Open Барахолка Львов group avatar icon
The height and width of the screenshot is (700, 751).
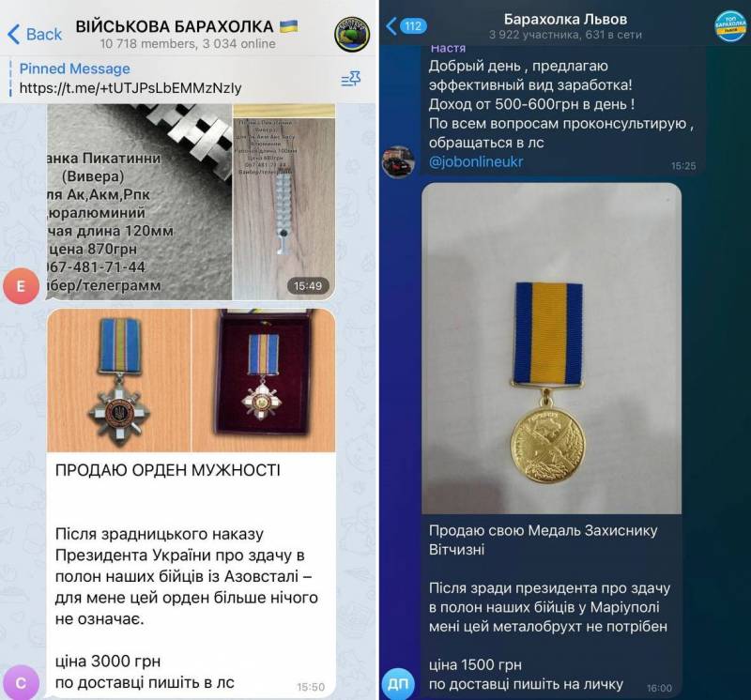(730, 26)
